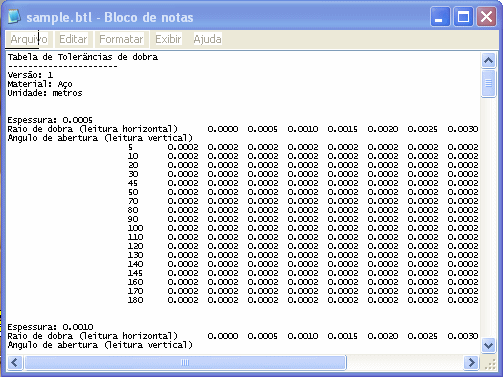Click the text 'Tabela de Tolerâncias de dobra'
Screen dimensions: 503x377
click(x=83, y=57)
